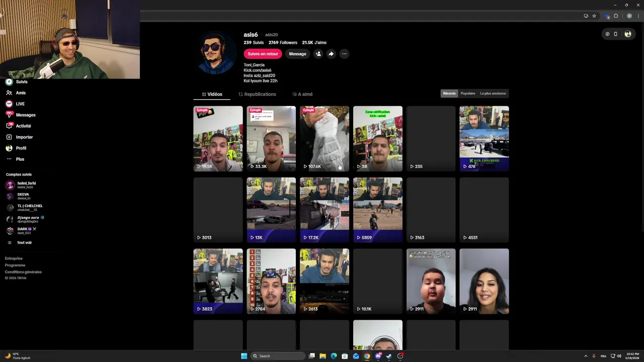Image resolution: width=644 pixels, height=362 pixels.
Task: Click the install app icon in address bar
Action: click(586, 16)
